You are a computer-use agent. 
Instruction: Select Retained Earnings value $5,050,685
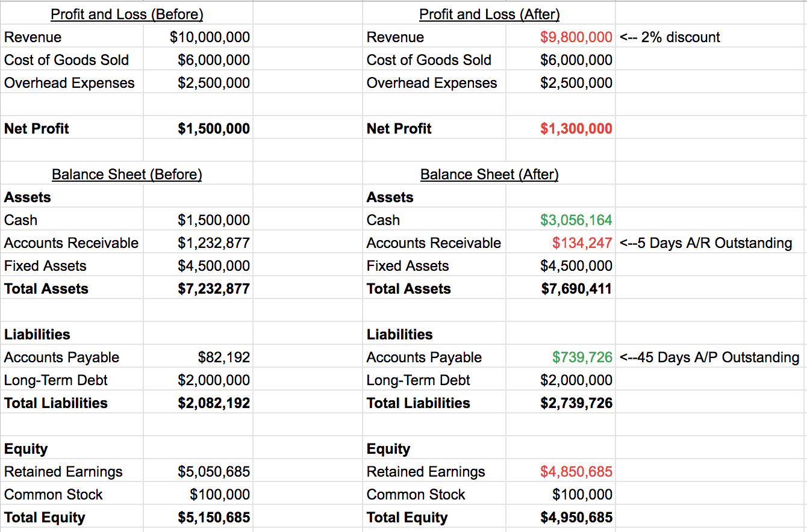[x=214, y=472]
